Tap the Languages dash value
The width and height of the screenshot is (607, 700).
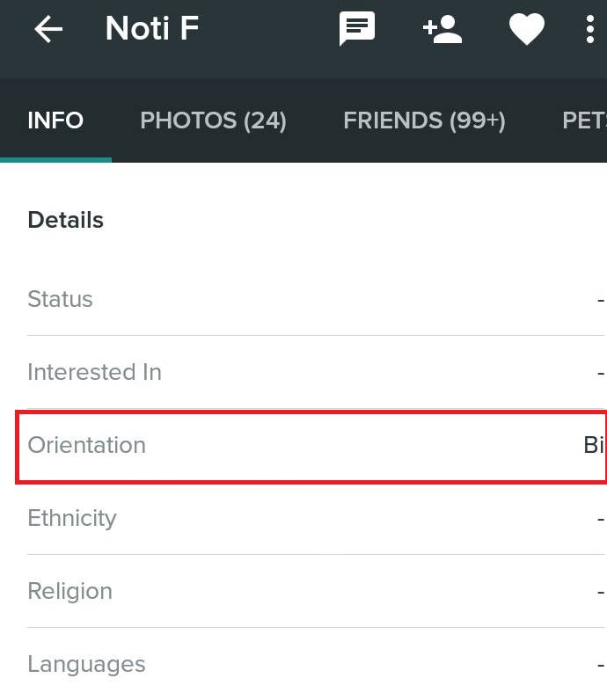(601, 666)
